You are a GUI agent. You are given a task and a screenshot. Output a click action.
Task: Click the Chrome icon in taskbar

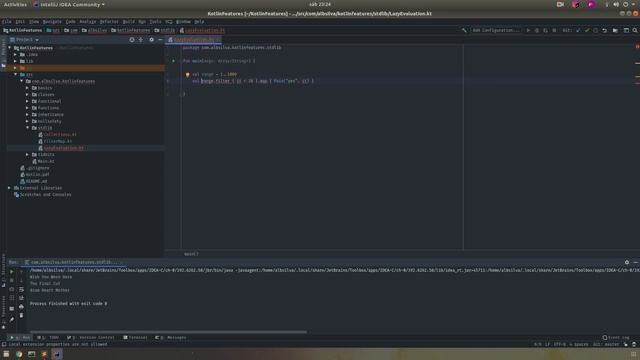19,354
